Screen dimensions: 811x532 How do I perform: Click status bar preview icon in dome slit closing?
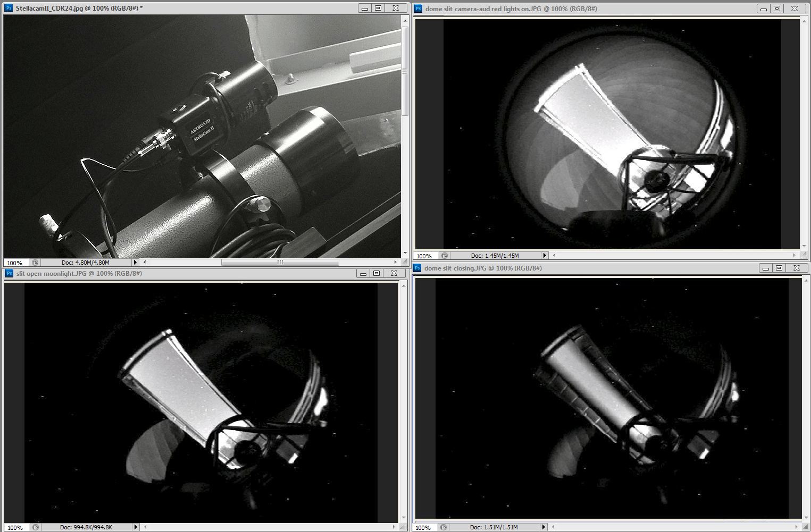[444, 527]
